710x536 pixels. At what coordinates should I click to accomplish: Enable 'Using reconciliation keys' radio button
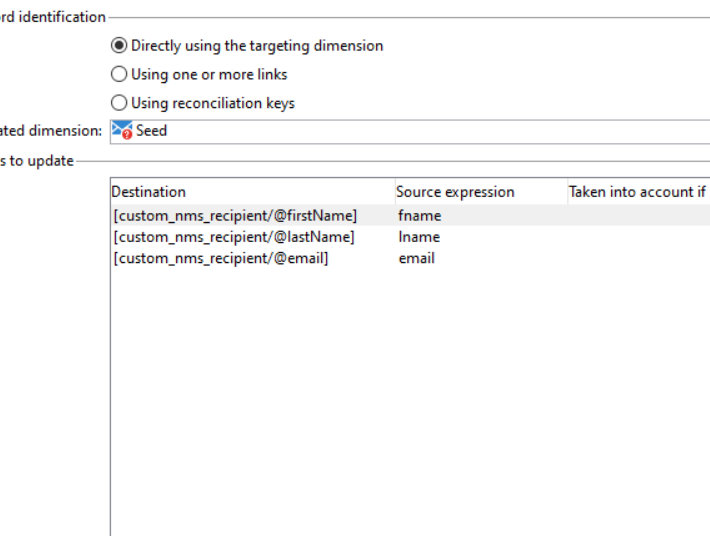(x=120, y=103)
